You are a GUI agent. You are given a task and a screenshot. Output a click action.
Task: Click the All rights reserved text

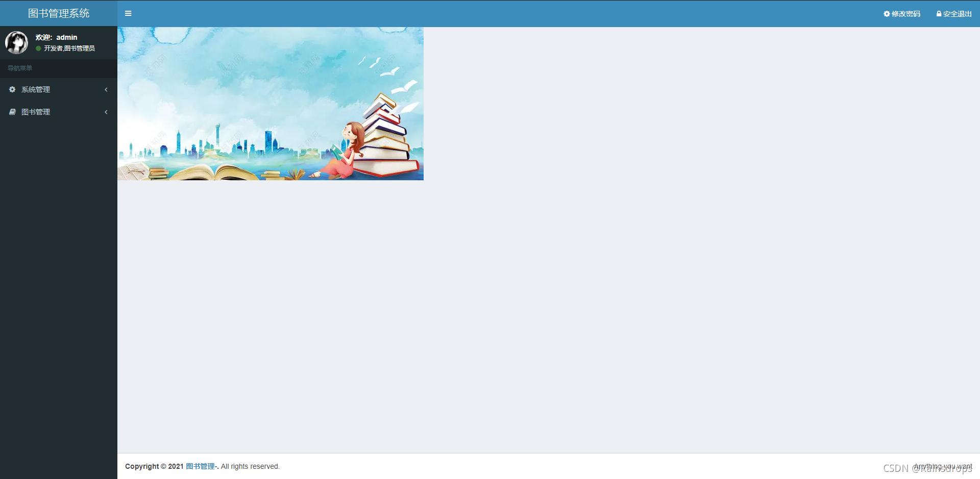pos(250,466)
